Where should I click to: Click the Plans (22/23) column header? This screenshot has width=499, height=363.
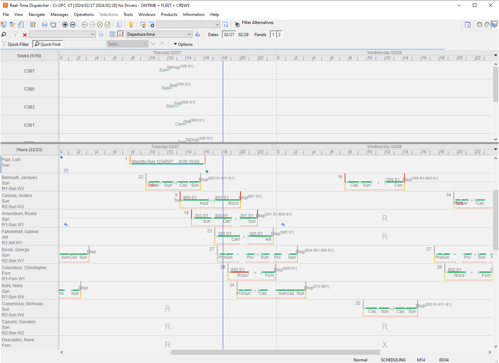(x=29, y=150)
